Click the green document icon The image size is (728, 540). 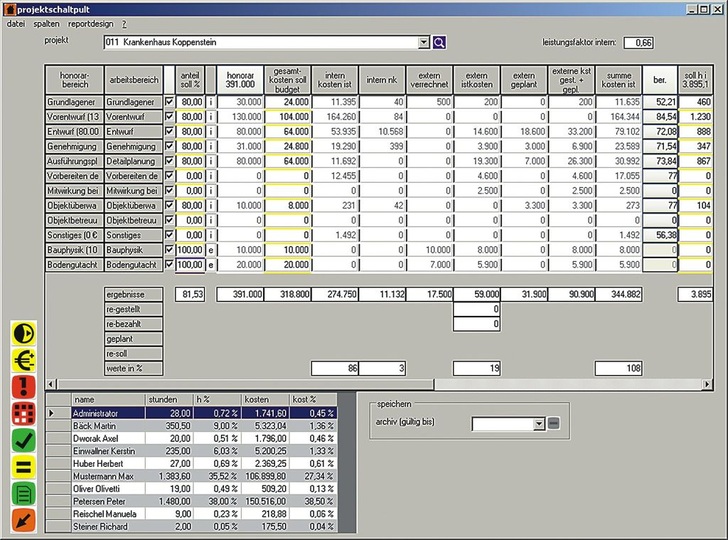22,493
